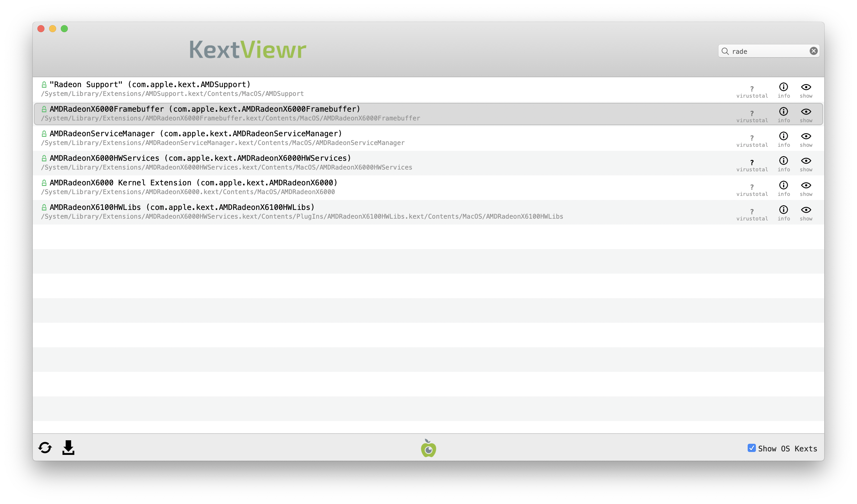Show Radeon Support kext in Finder

tap(806, 87)
